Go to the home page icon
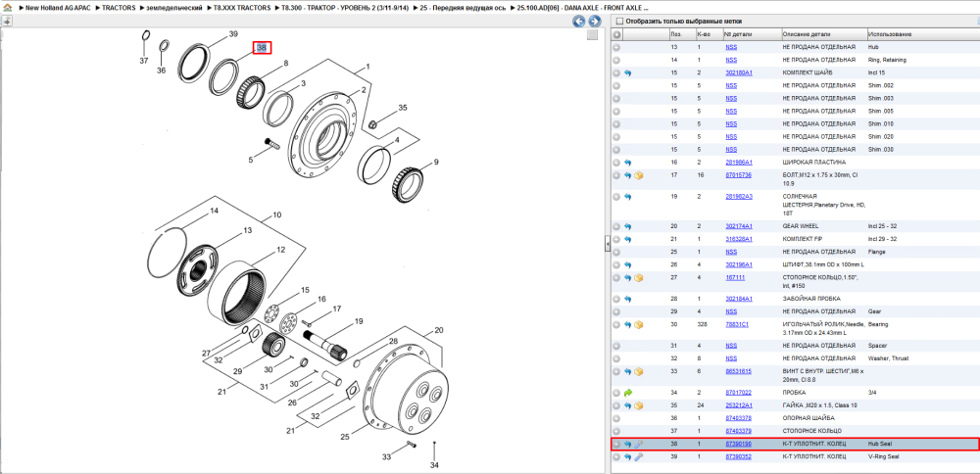 6,9
